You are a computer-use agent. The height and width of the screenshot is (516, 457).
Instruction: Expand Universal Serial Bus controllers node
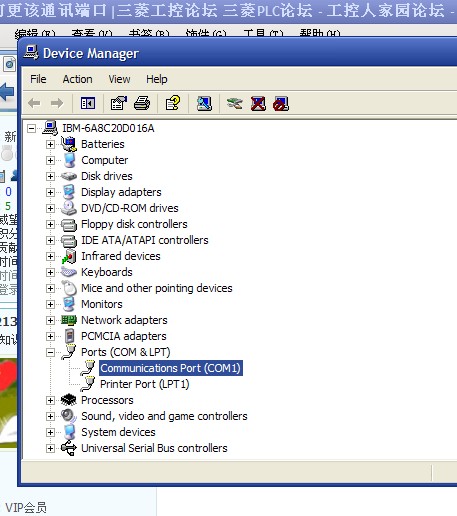pyautogui.click(x=50, y=448)
